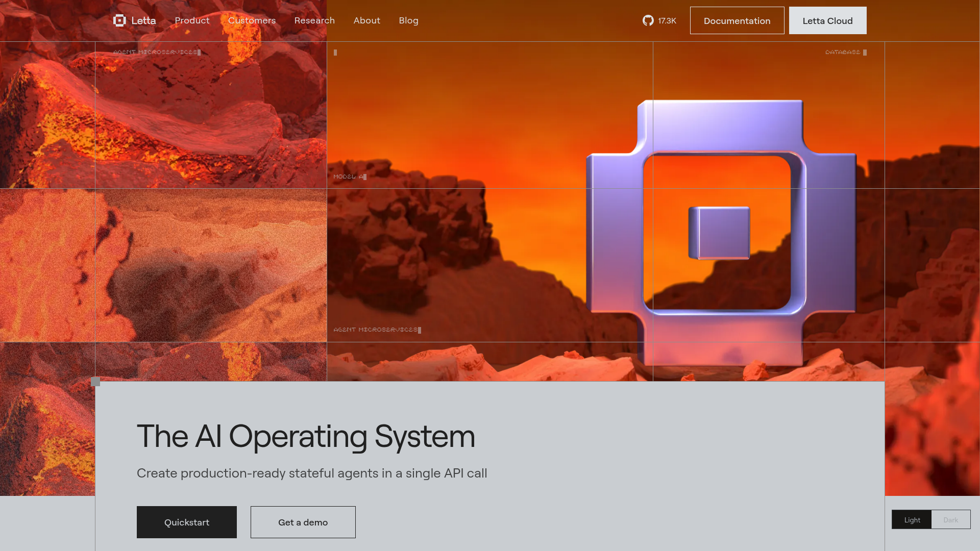This screenshot has height=551, width=980.
Task: Click the DATABASE label cursor block
Action: [x=865, y=53]
